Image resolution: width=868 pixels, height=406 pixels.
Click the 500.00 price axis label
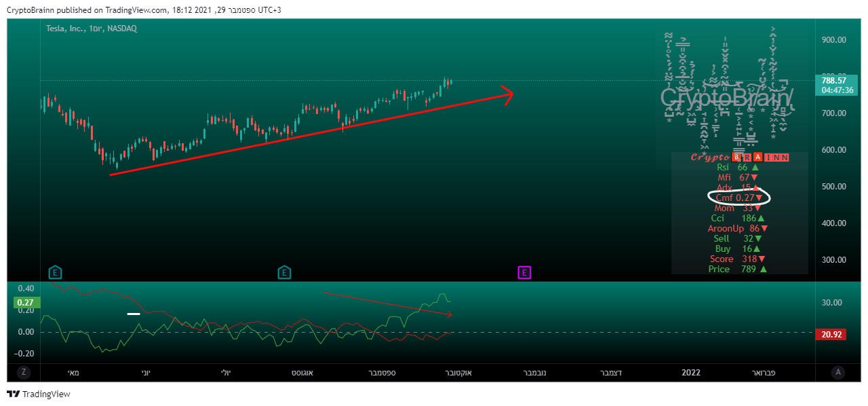[x=833, y=187]
